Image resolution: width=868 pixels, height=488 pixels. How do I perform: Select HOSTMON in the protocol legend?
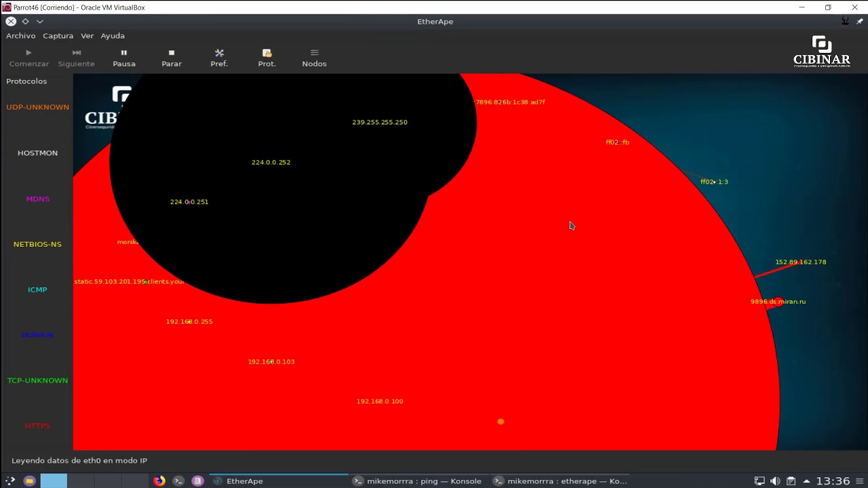[x=37, y=153]
